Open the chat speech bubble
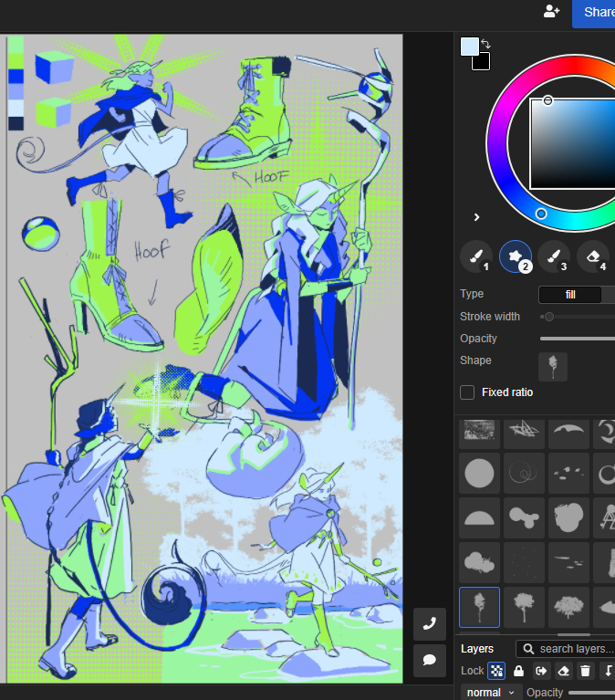The image size is (615, 700). point(429,660)
